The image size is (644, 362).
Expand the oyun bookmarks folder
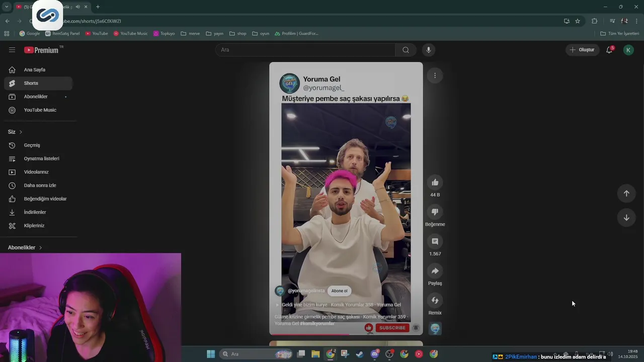tap(261, 34)
